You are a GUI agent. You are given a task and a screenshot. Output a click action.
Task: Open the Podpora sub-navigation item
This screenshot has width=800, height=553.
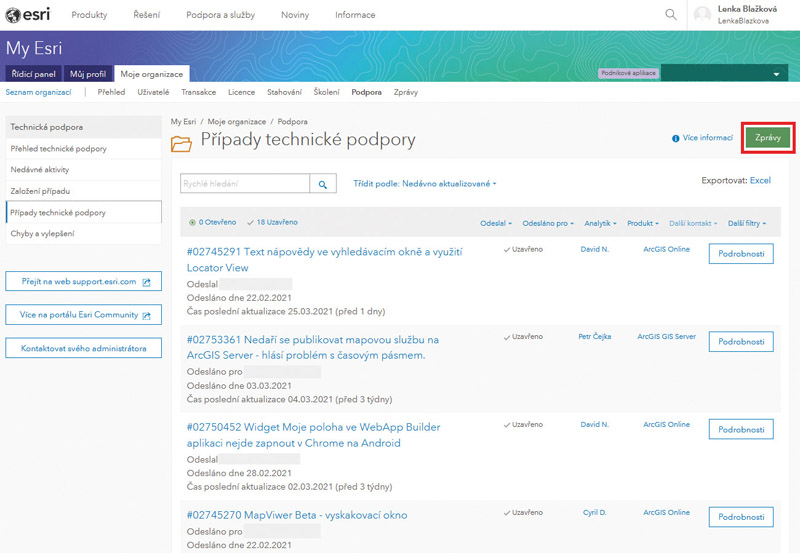[366, 92]
